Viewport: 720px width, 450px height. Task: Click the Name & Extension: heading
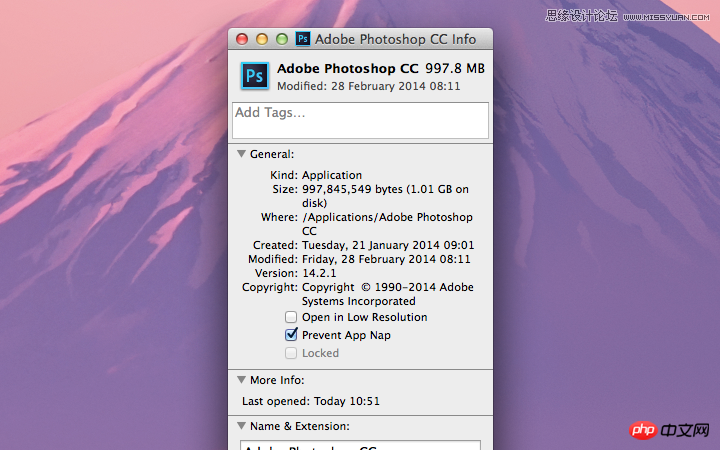[x=299, y=426]
